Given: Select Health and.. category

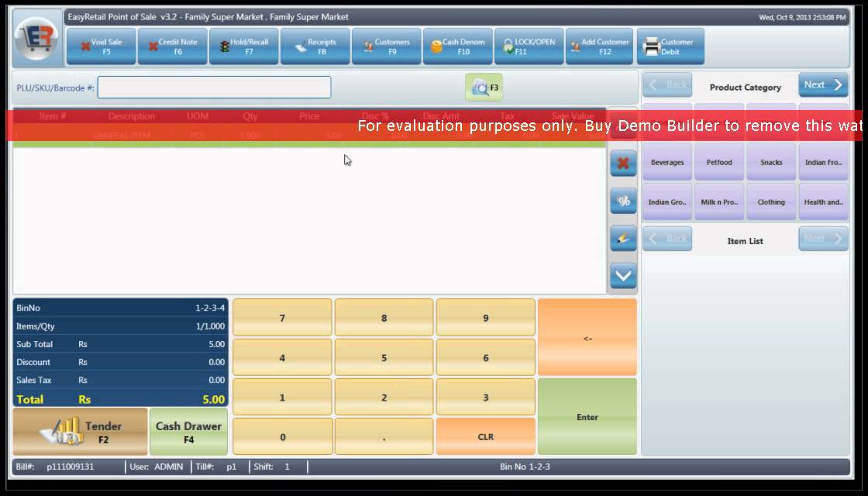Looking at the screenshot, I should tap(823, 202).
